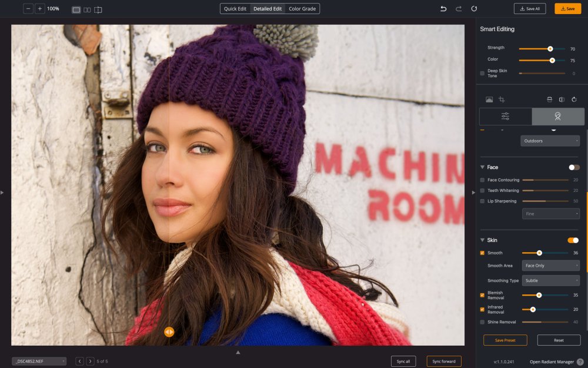Image resolution: width=588 pixels, height=368 pixels.
Task: Switch to Detailed Edit tab
Action: 268,9
